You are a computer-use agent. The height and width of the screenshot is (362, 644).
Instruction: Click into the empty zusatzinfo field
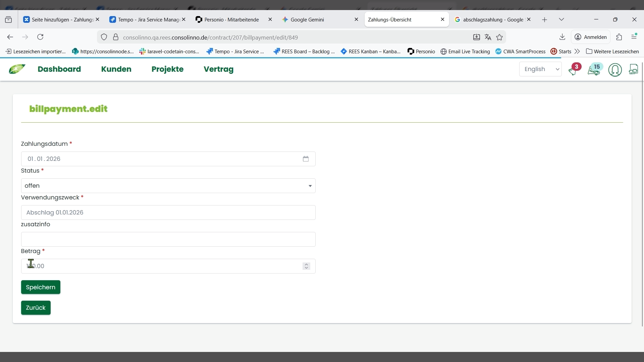pos(168,239)
